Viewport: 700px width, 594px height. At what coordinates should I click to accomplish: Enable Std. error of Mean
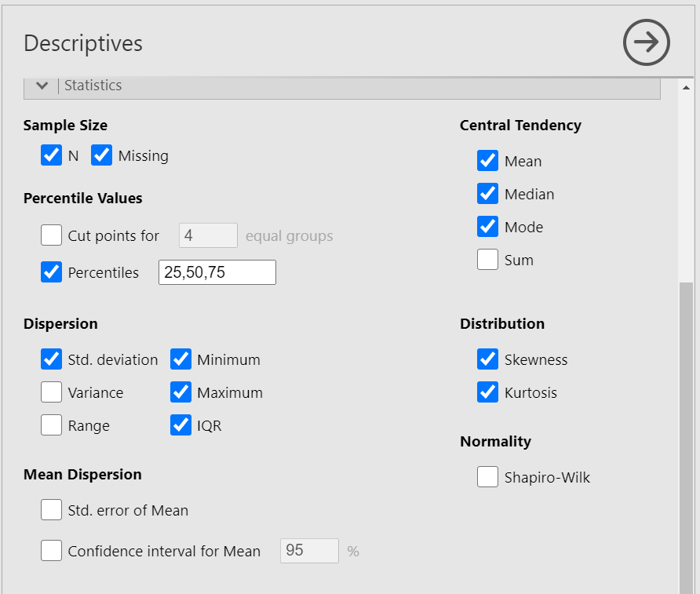point(52,510)
